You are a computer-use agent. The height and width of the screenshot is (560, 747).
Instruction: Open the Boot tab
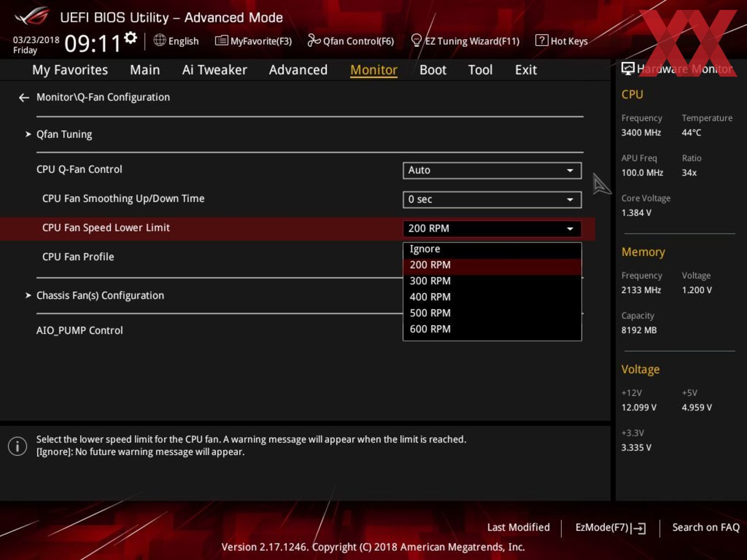433,70
